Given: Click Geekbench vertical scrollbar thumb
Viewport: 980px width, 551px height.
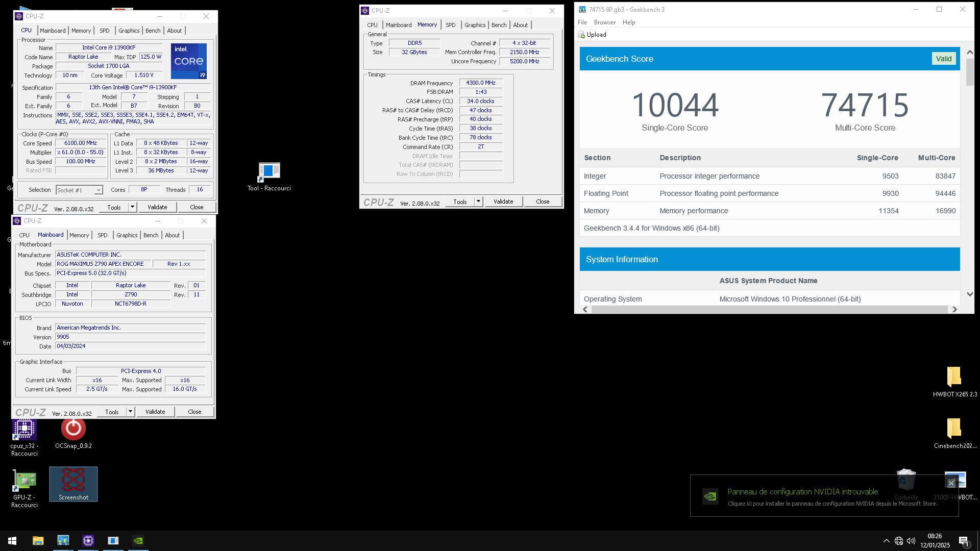Looking at the screenshot, I should (x=970, y=72).
